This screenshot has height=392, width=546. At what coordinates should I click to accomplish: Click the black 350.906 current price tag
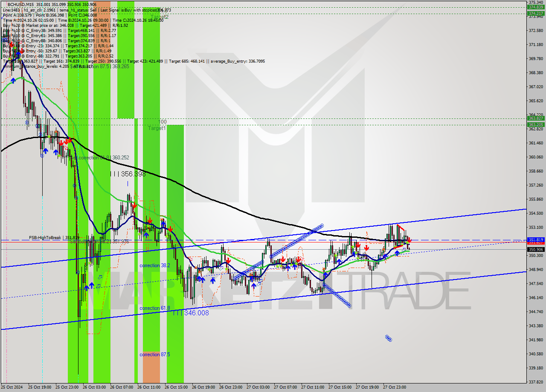pos(536,249)
